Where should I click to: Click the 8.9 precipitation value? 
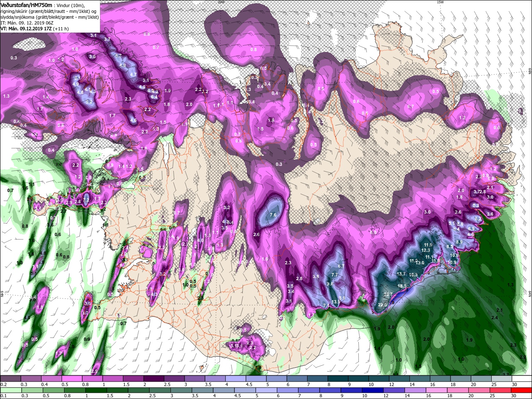(459, 242)
